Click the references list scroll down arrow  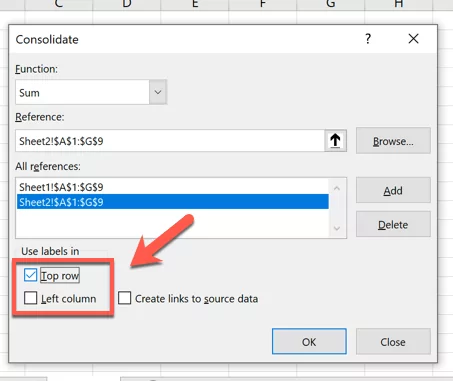(337, 228)
